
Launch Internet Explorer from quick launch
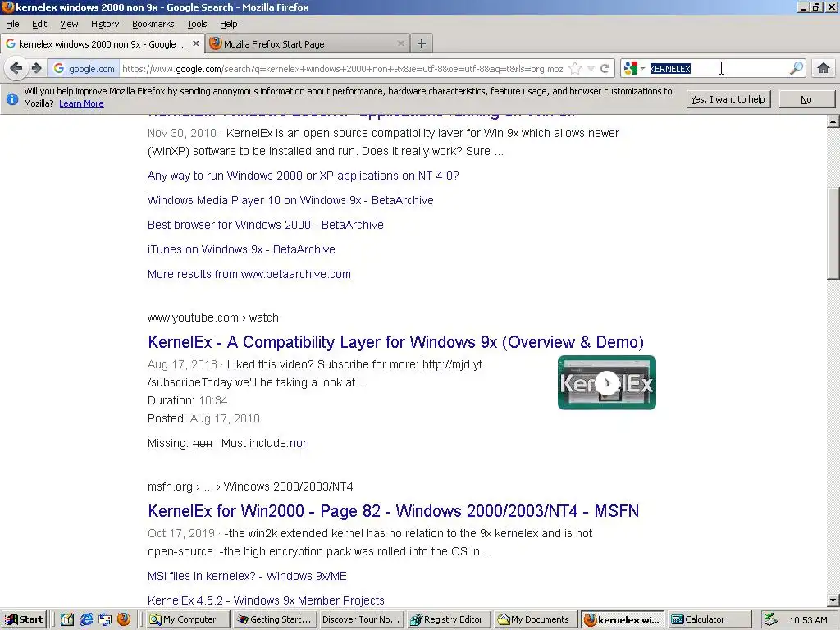click(x=86, y=619)
